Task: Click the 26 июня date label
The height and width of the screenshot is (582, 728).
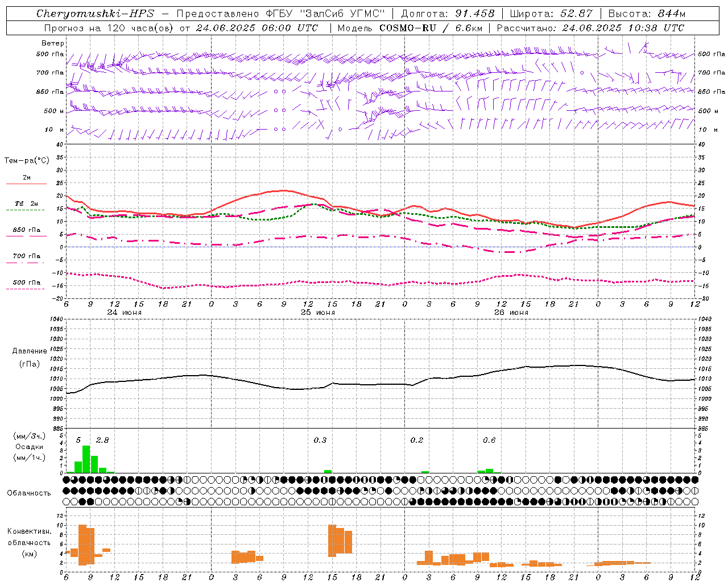Action: [x=511, y=313]
